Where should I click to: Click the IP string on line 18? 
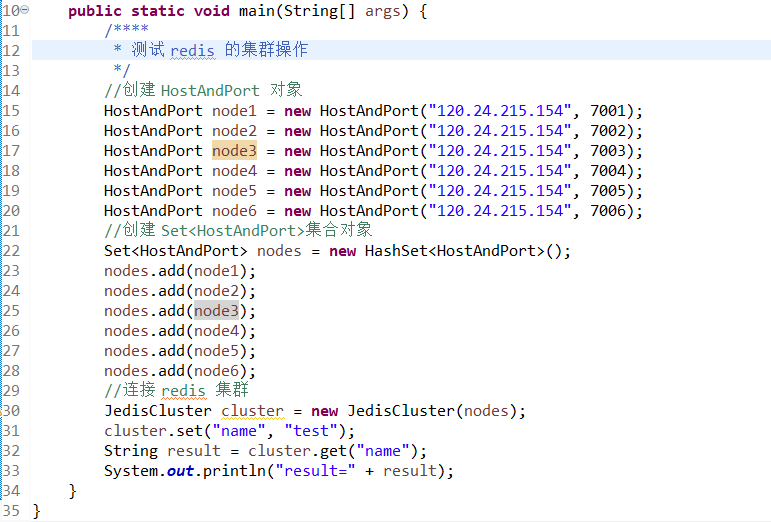tap(500, 171)
